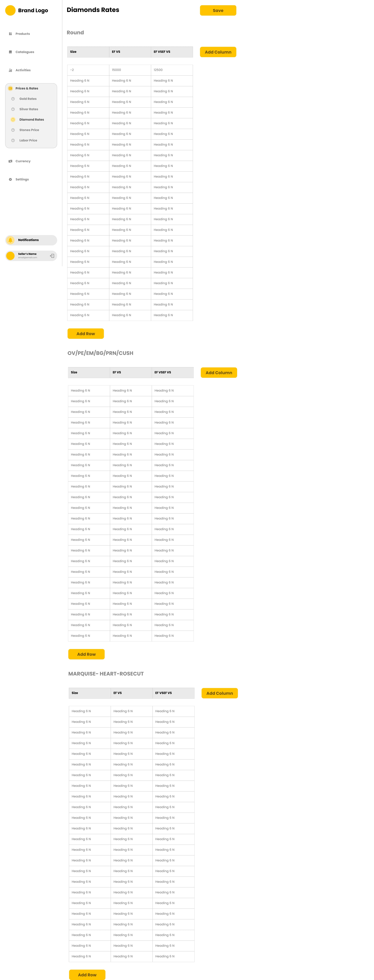This screenshot has height=980, width=374.
Task: Click the Activities bar chart icon
Action: coord(10,70)
